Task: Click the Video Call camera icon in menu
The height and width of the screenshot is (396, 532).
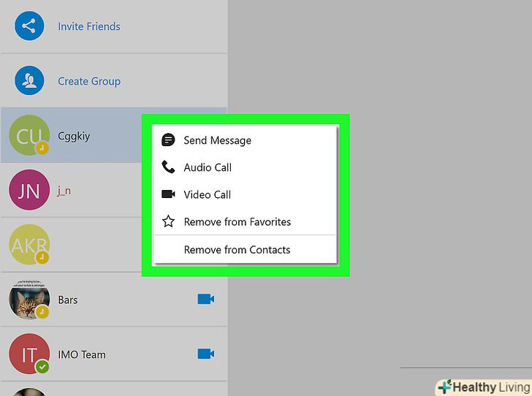Action: [x=168, y=194]
